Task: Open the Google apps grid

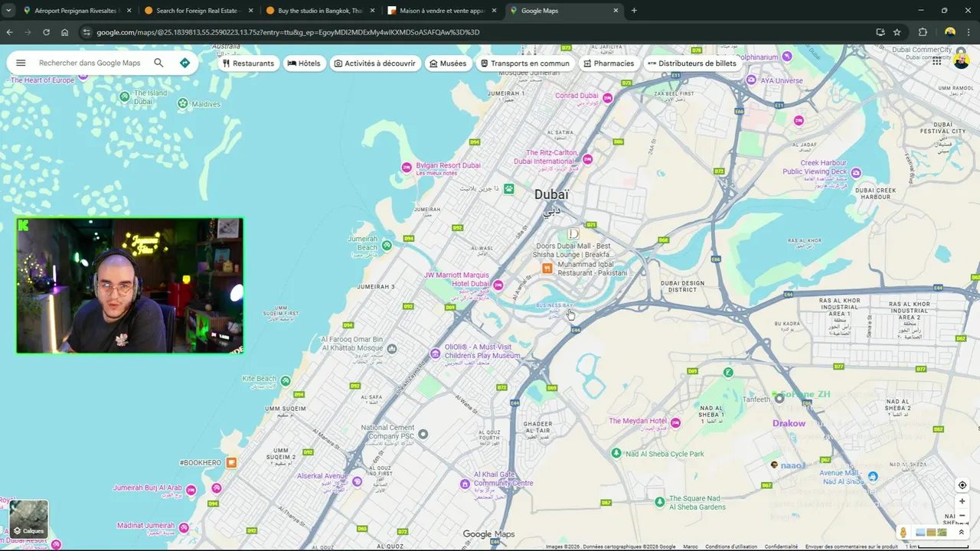Action: pos(936,61)
